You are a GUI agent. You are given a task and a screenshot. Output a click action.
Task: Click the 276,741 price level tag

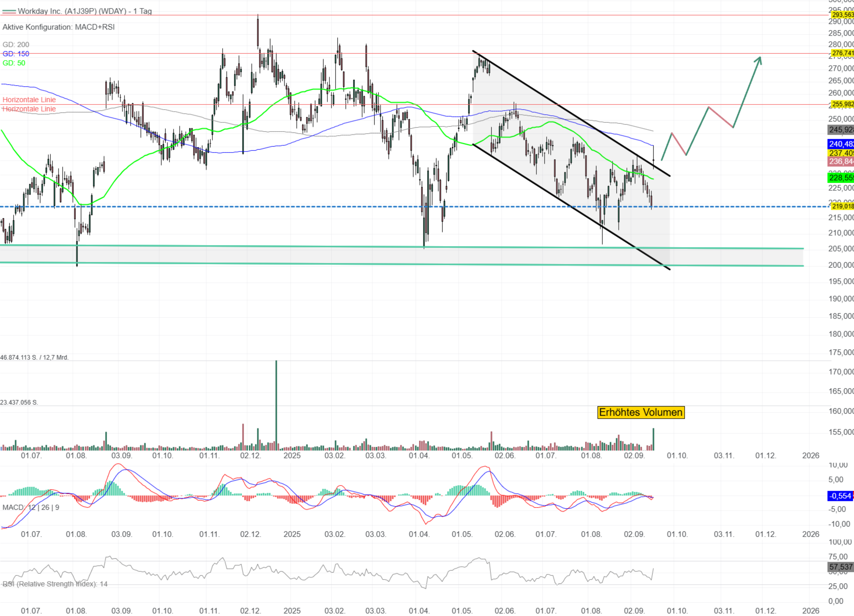coord(842,53)
